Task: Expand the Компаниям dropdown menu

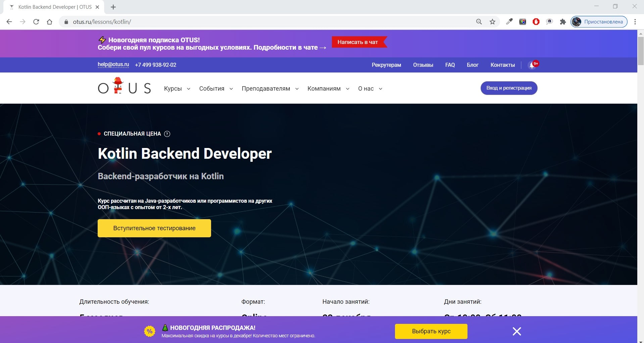Action: 328,89
